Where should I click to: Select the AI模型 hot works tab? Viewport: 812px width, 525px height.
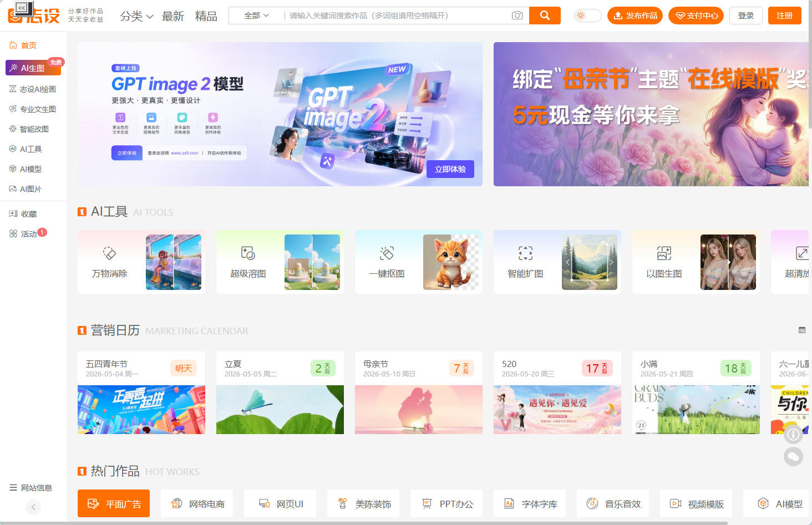(x=776, y=503)
